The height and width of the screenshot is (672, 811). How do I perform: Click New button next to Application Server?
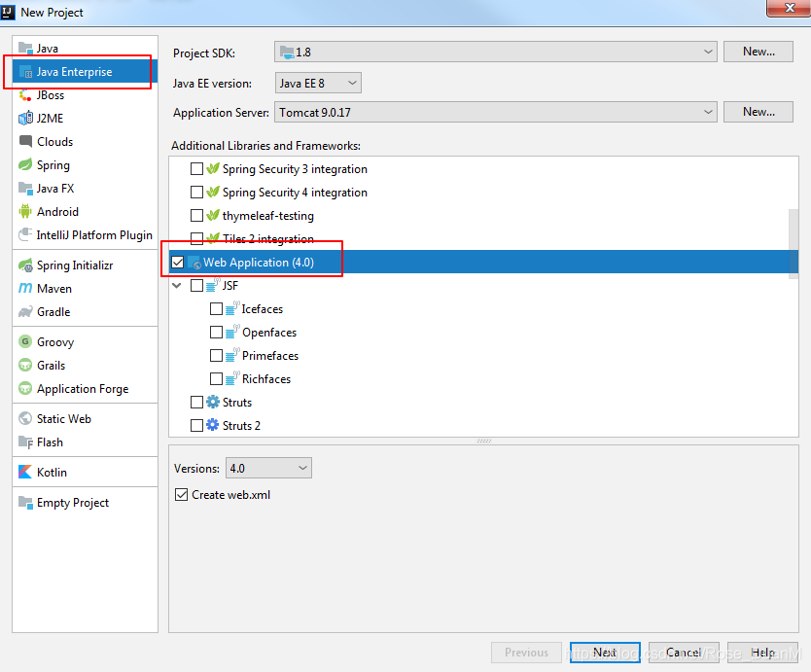click(758, 112)
